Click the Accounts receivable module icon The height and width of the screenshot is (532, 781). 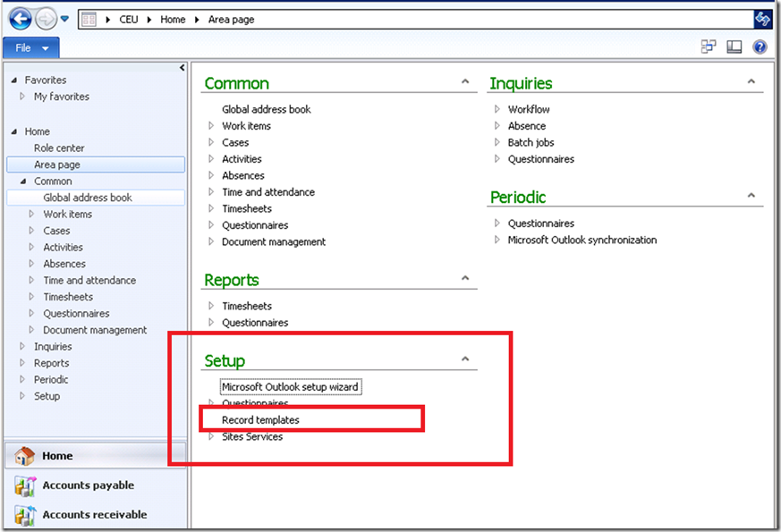pyautogui.click(x=24, y=514)
